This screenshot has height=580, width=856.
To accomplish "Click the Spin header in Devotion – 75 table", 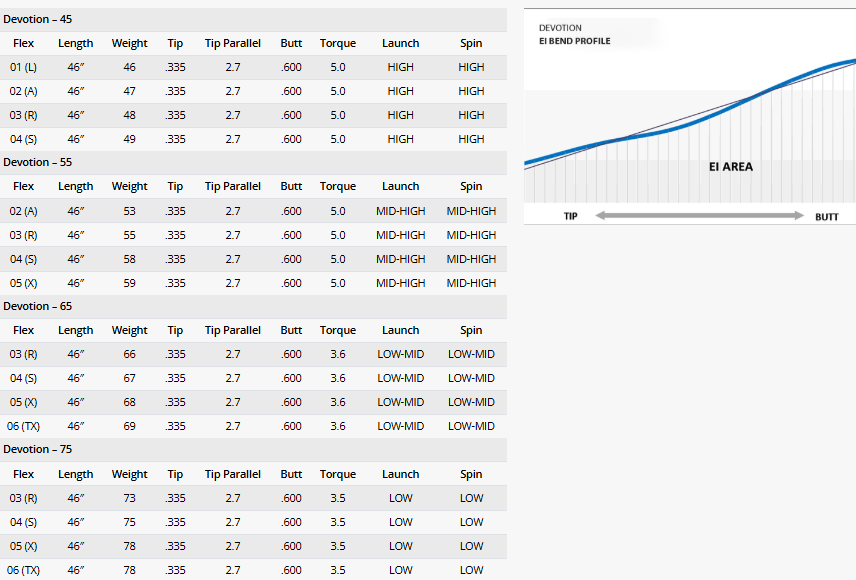I will [x=471, y=474].
